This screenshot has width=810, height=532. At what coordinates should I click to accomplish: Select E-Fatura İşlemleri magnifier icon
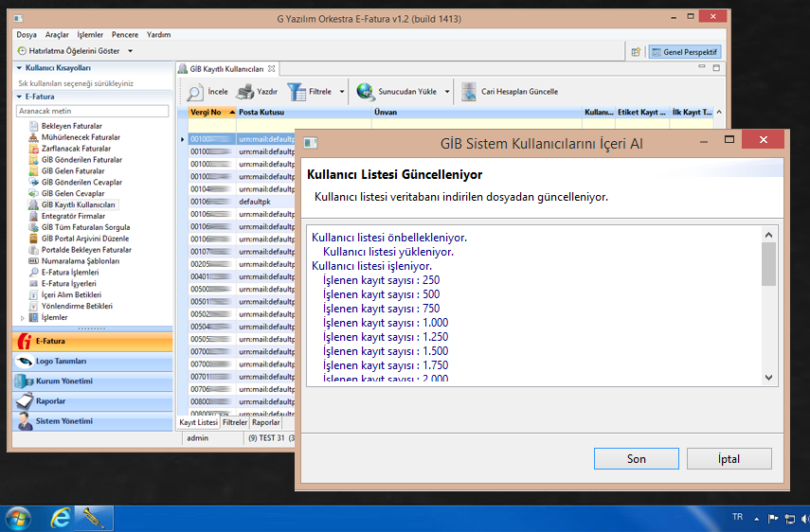(x=33, y=273)
